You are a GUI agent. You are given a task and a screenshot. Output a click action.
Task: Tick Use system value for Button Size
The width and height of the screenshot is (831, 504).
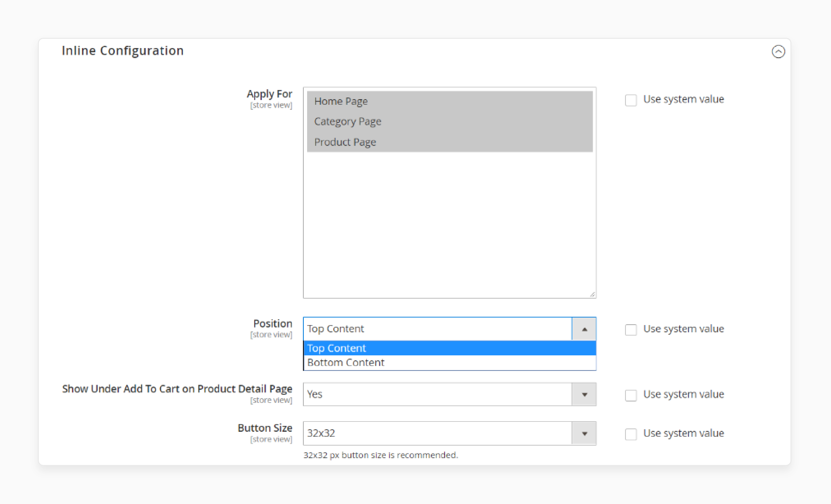click(631, 434)
